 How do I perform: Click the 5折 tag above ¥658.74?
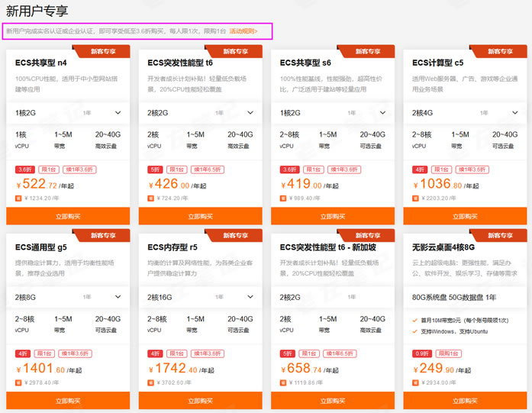click(288, 353)
